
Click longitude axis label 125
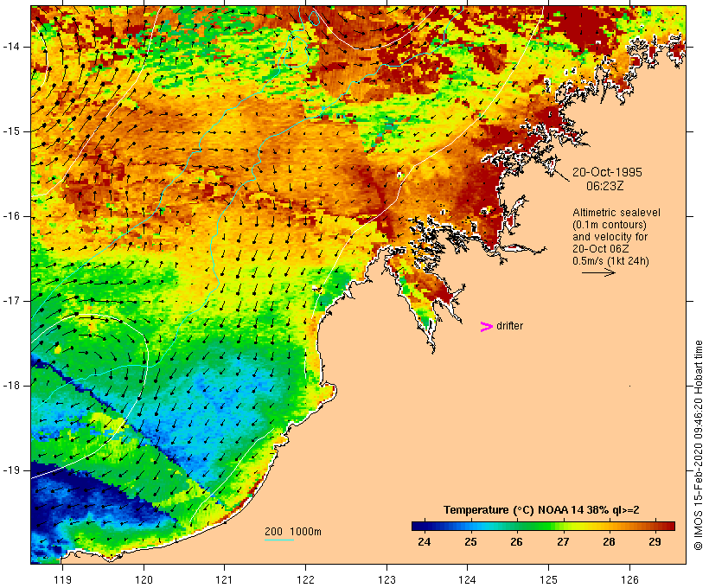click(548, 579)
